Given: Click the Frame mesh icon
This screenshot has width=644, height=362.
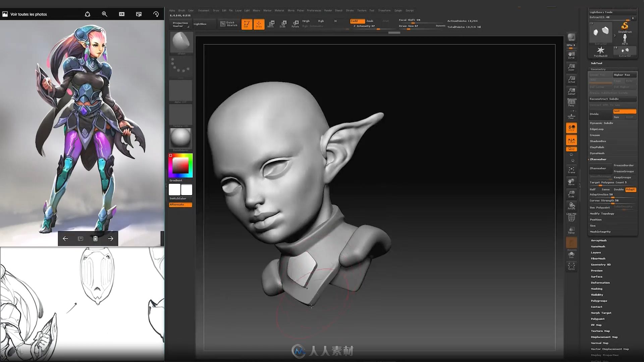Looking at the screenshot, I should [x=571, y=170].
